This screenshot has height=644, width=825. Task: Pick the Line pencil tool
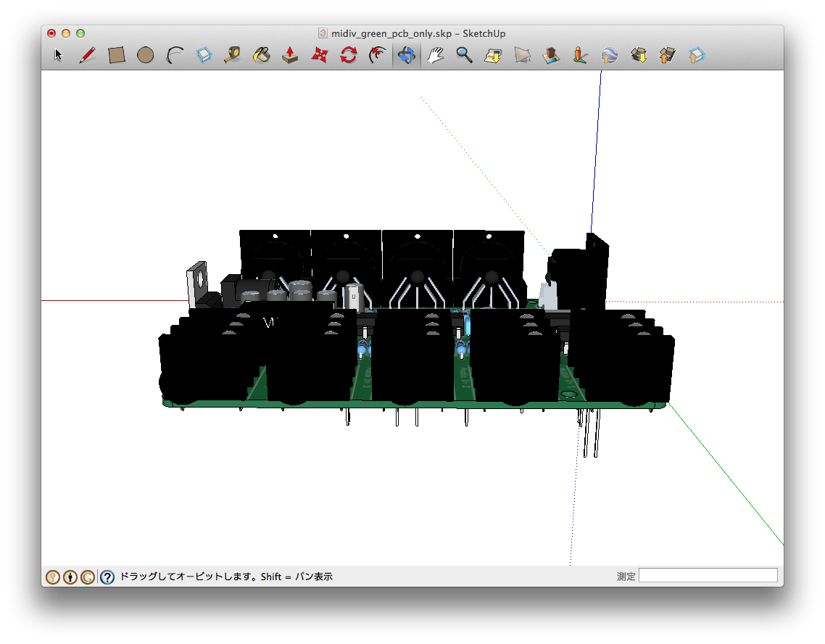(x=88, y=55)
